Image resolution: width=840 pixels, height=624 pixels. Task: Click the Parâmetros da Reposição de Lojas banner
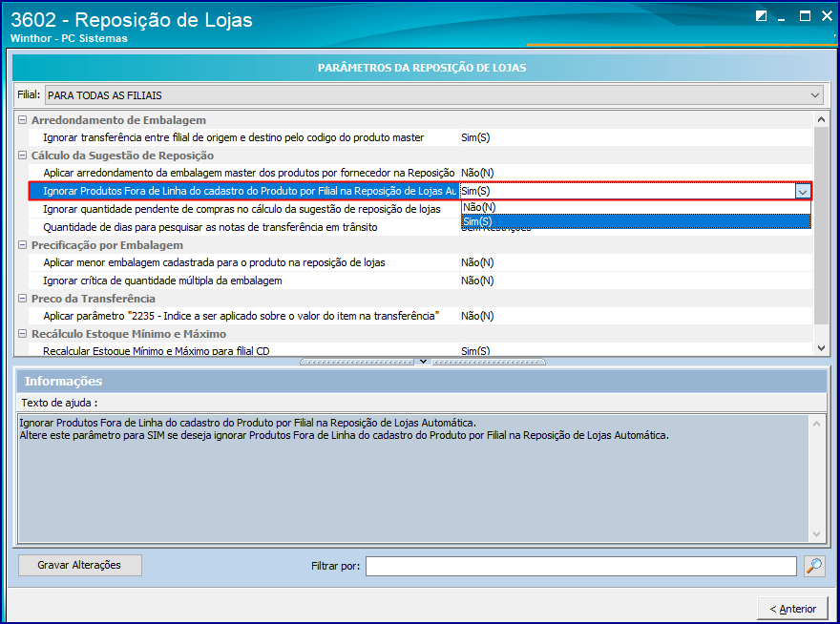[422, 68]
